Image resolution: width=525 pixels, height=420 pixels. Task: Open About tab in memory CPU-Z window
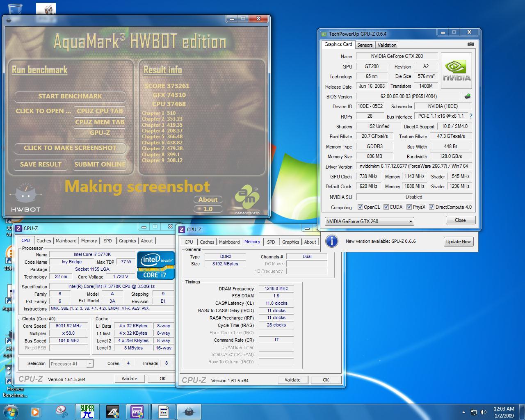(310, 242)
